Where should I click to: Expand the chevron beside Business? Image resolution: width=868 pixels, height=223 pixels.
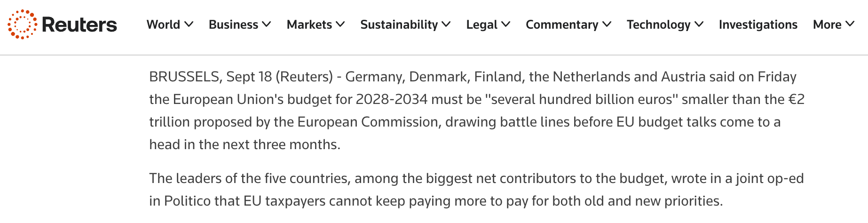[267, 24]
